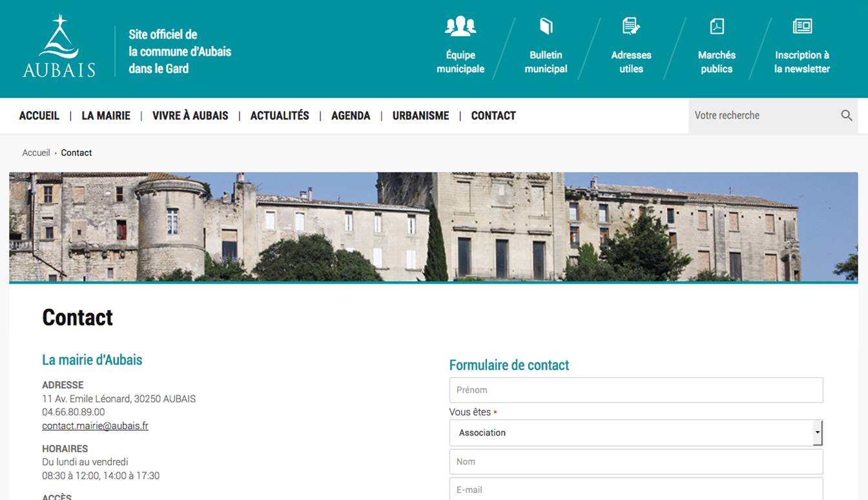The image size is (868, 500).
Task: Open the Équipe municipale people icon
Action: click(460, 26)
